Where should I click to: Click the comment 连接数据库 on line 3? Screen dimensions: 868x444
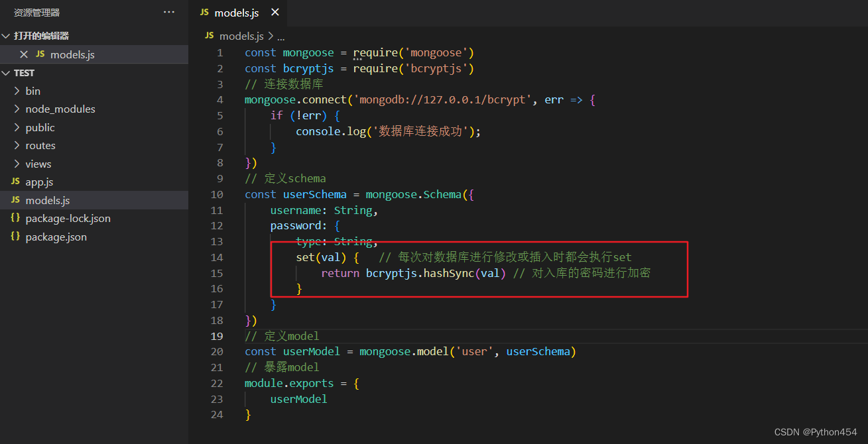pos(284,84)
